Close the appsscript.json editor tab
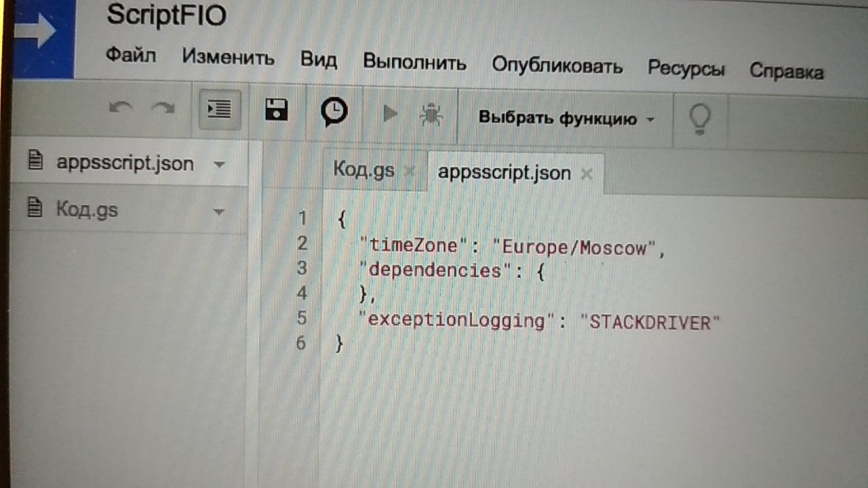This screenshot has height=488, width=868. [x=587, y=174]
